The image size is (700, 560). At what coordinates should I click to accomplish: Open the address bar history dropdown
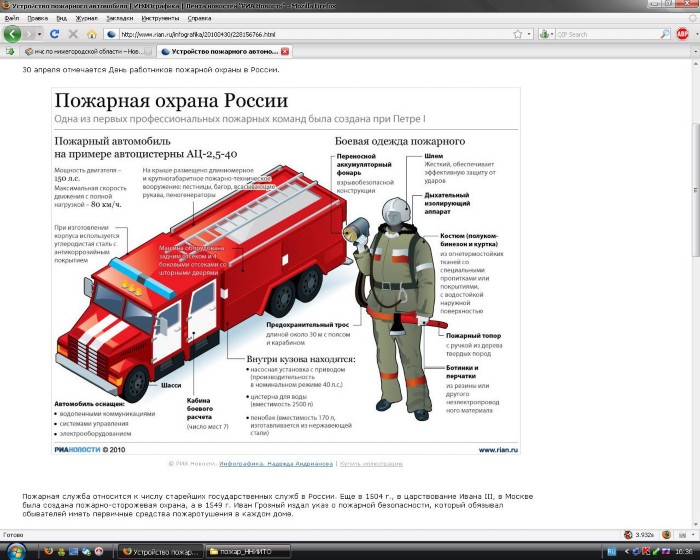tap(529, 34)
